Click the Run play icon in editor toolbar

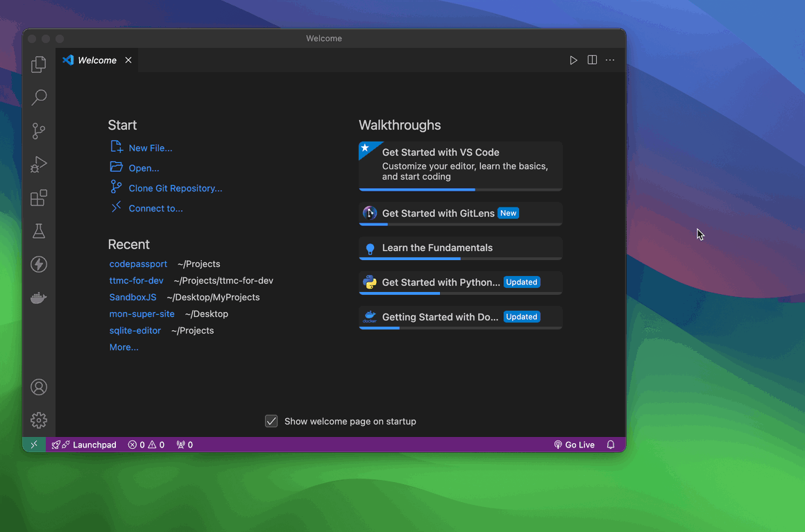(573, 60)
